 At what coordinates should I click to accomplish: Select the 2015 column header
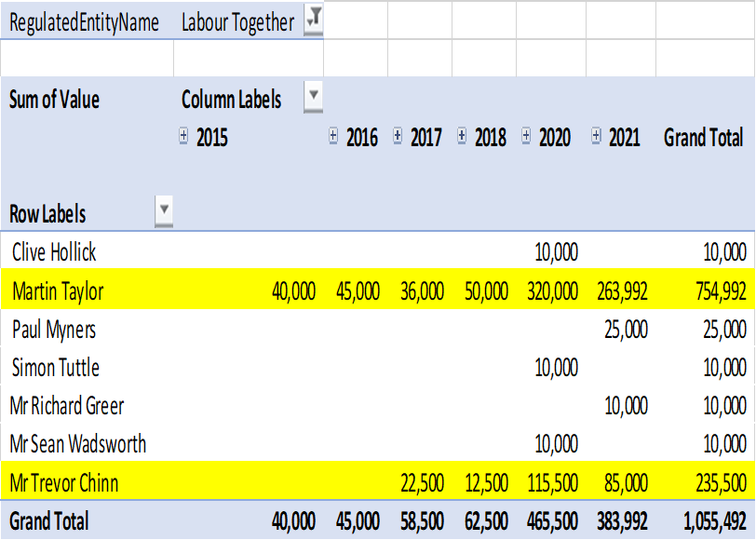(x=211, y=138)
